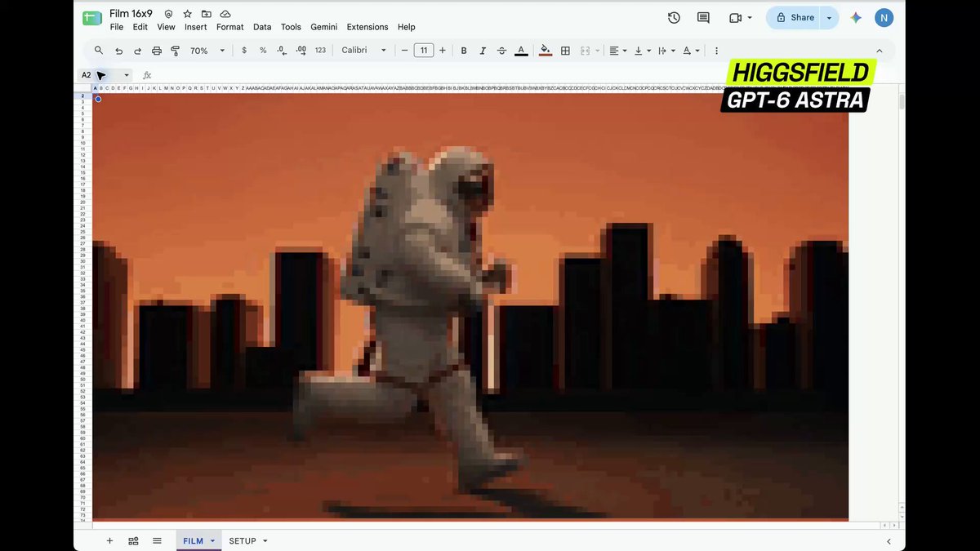Image resolution: width=980 pixels, height=551 pixels.
Task: Start a Meet video call
Action: 735,17
